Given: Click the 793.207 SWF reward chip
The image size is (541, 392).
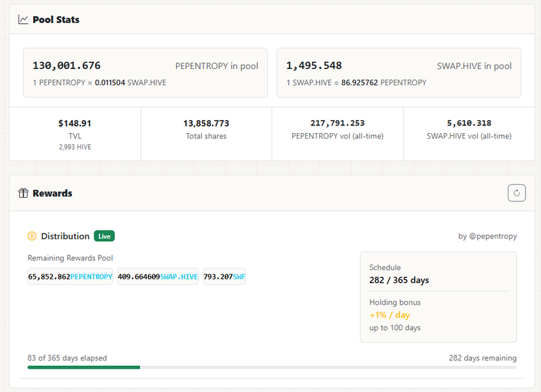Looking at the screenshot, I should 224,277.
